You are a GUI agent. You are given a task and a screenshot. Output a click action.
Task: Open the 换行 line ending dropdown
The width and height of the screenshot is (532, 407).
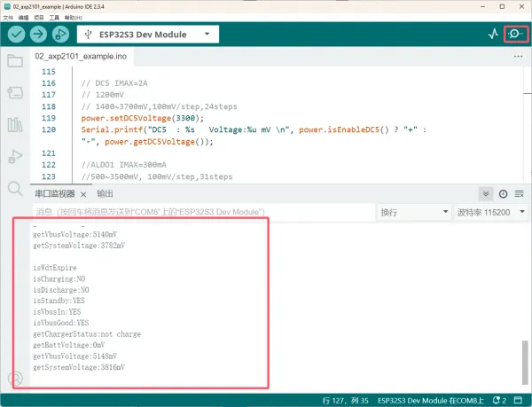coord(411,213)
